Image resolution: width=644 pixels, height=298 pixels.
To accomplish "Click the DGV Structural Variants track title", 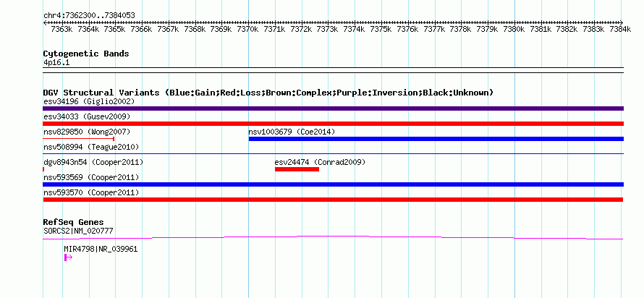I will pyautogui.click(x=268, y=93).
